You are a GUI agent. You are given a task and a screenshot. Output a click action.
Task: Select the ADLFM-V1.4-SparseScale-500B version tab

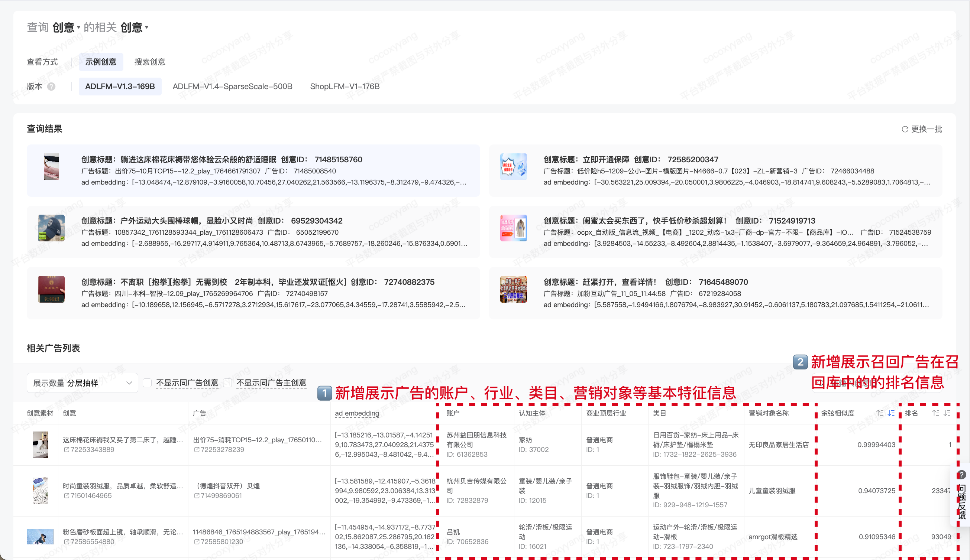click(232, 87)
